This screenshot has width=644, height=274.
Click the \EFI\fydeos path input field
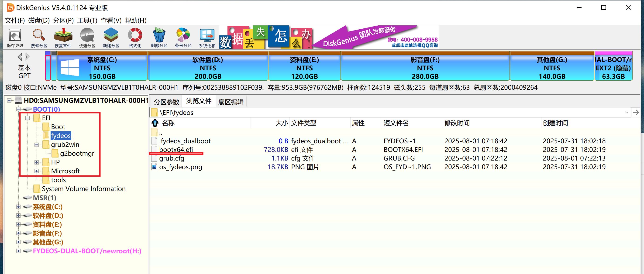point(390,113)
